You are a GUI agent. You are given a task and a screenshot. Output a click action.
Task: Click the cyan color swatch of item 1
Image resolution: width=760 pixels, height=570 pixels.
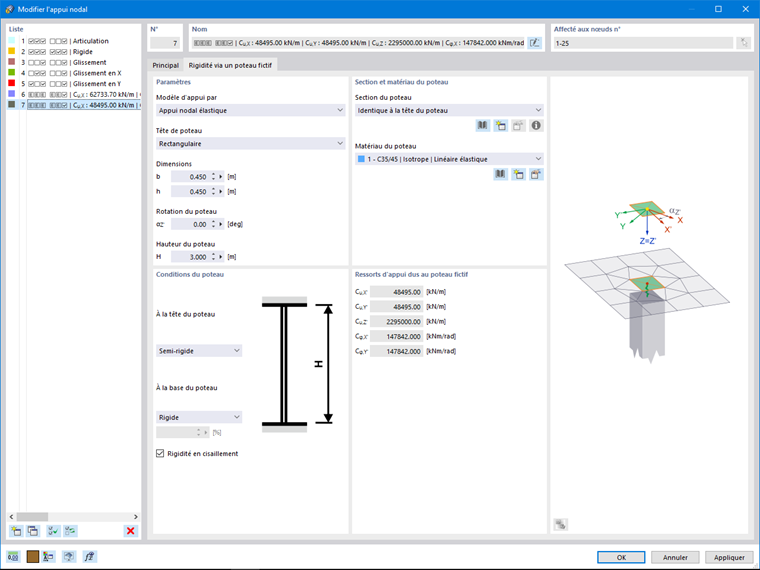[12, 41]
